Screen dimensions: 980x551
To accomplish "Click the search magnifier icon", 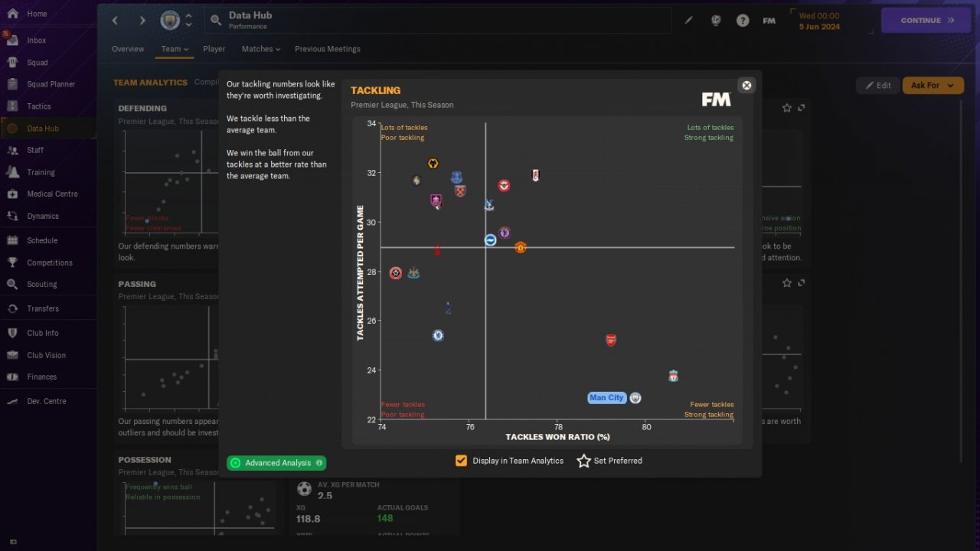I will pos(215,21).
